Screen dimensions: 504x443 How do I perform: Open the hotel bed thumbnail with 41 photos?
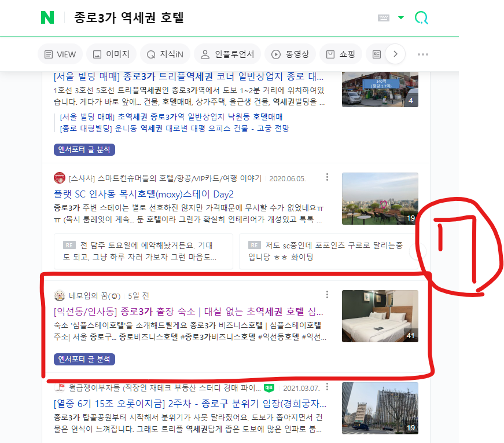click(x=380, y=316)
